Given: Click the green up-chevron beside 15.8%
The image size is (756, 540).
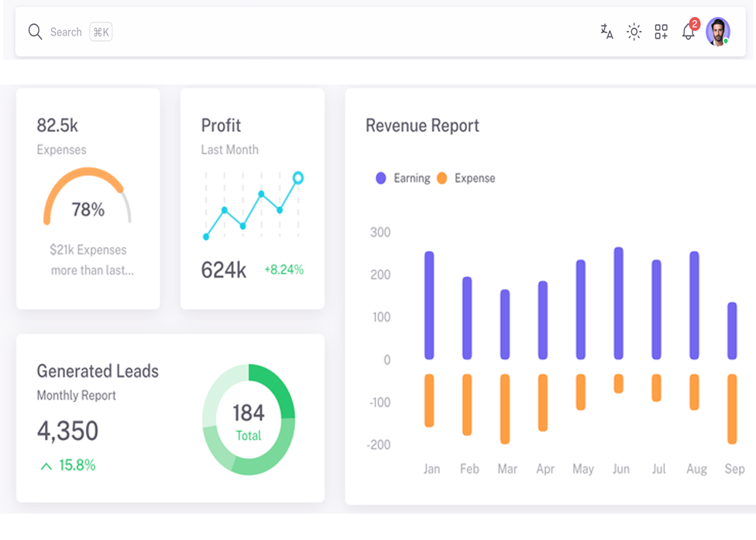Looking at the screenshot, I should coord(46,466).
